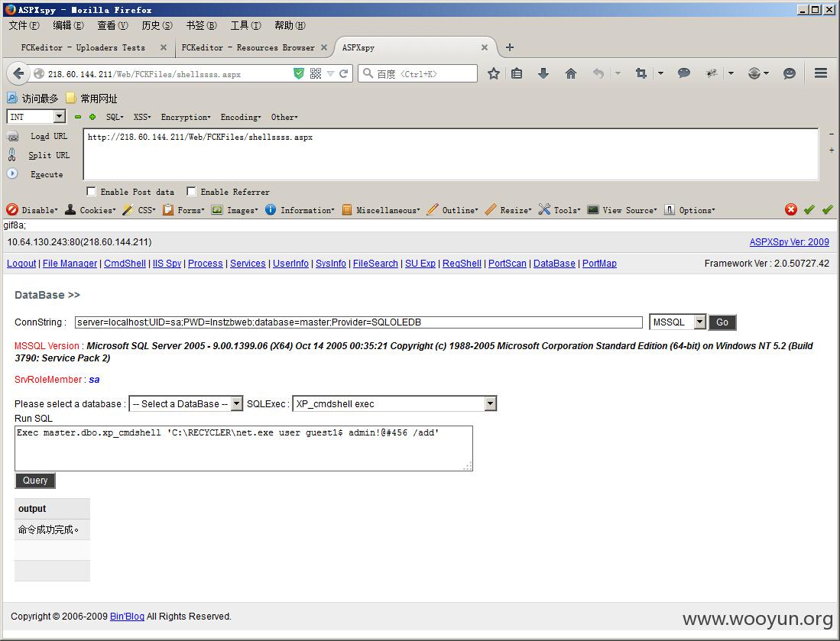Viewport: 840px width, 641px height.
Task: Open the Select a DataBase dropdown
Action: (x=186, y=403)
